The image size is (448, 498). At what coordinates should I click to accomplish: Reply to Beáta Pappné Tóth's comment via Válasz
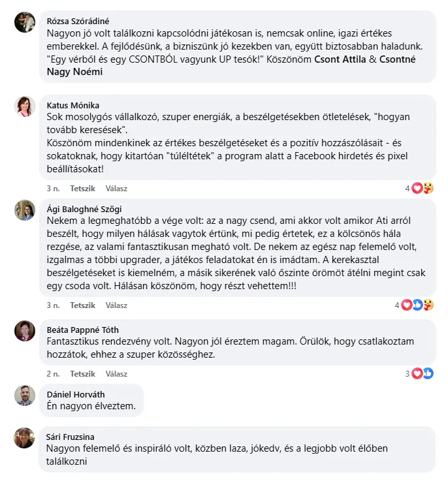116,374
